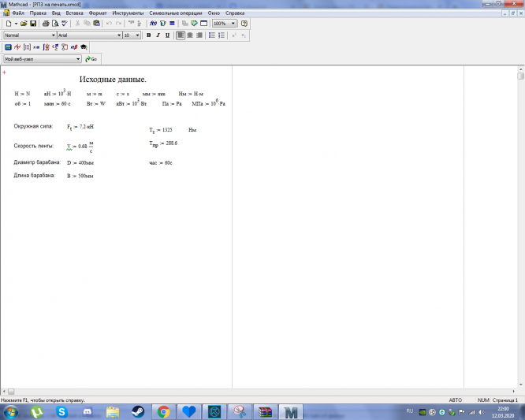Run spell check with the ABC checkmark icon
525x420 pixels.
pos(65,24)
